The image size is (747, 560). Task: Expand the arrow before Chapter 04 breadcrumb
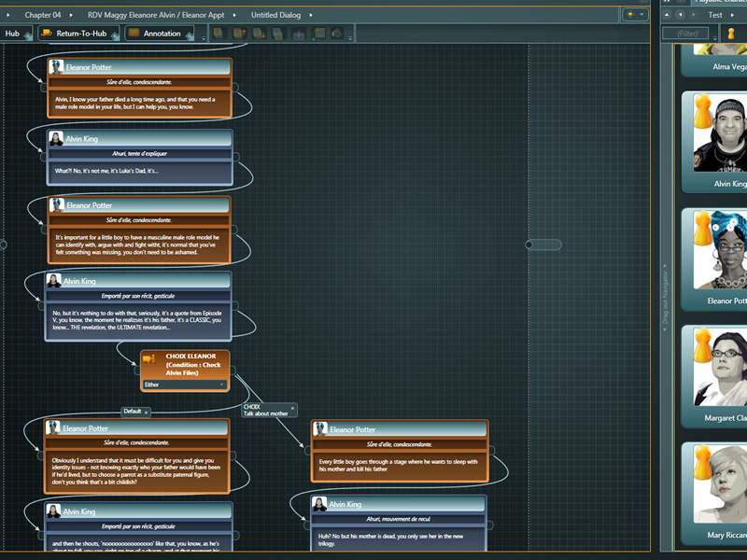pyautogui.click(x=7, y=15)
